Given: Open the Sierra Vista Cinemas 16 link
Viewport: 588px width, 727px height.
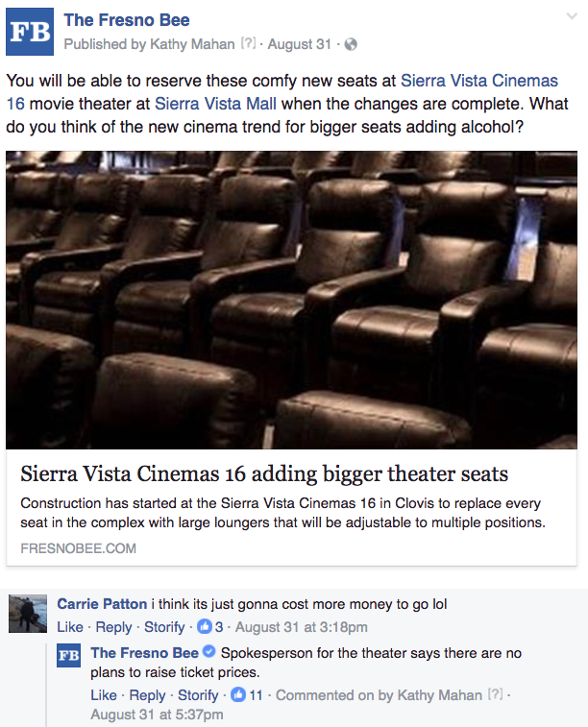Looking at the screenshot, I should (282, 92).
